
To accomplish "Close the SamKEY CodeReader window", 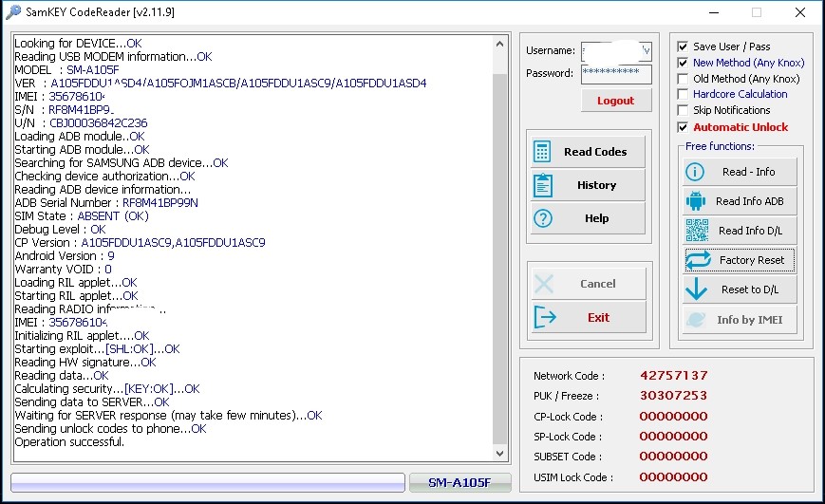I will (800, 12).
